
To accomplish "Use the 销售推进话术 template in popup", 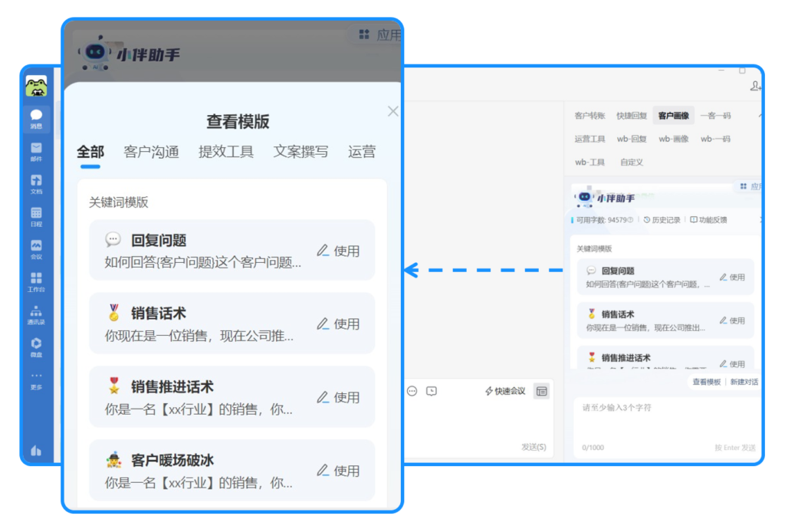I will (x=338, y=397).
